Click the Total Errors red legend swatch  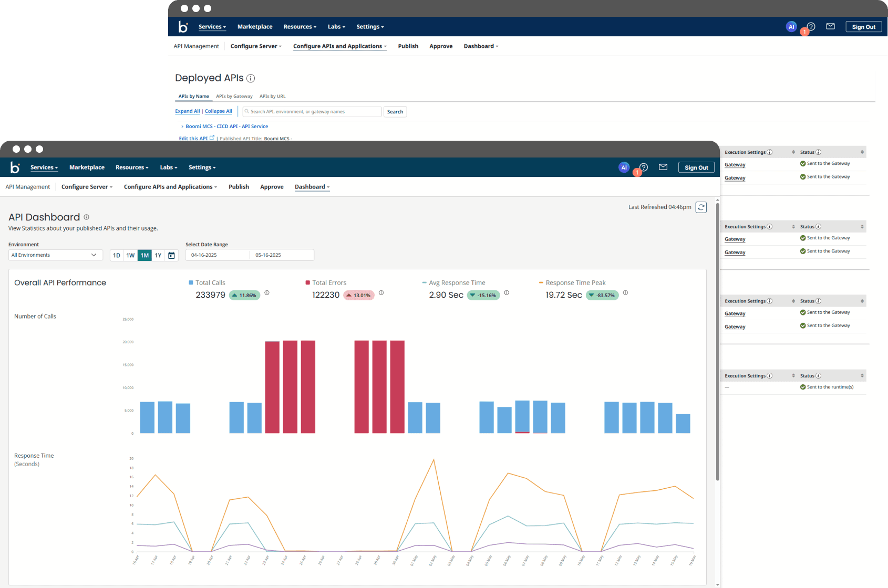point(307,282)
